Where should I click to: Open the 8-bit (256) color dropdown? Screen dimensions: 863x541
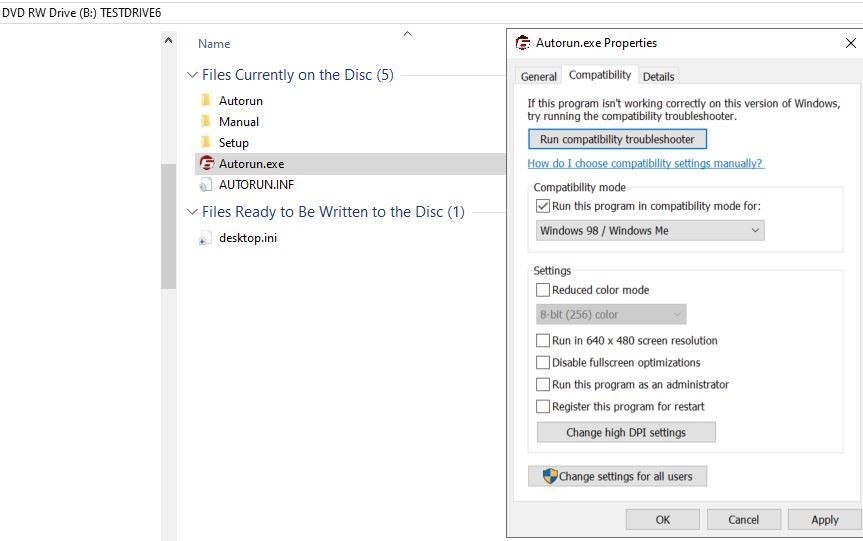click(x=611, y=314)
